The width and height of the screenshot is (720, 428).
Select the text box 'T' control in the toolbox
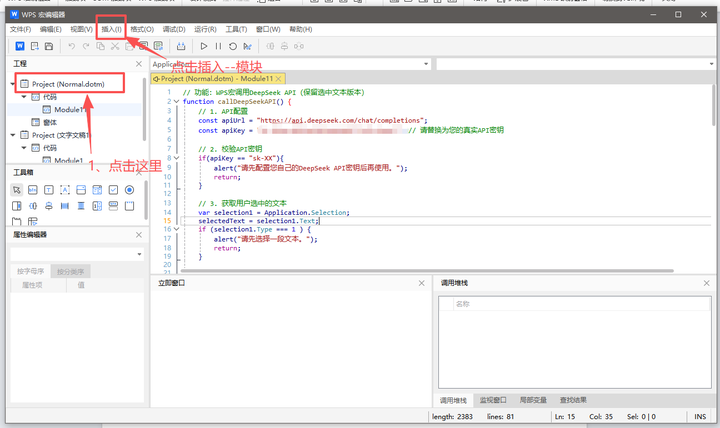point(49,190)
